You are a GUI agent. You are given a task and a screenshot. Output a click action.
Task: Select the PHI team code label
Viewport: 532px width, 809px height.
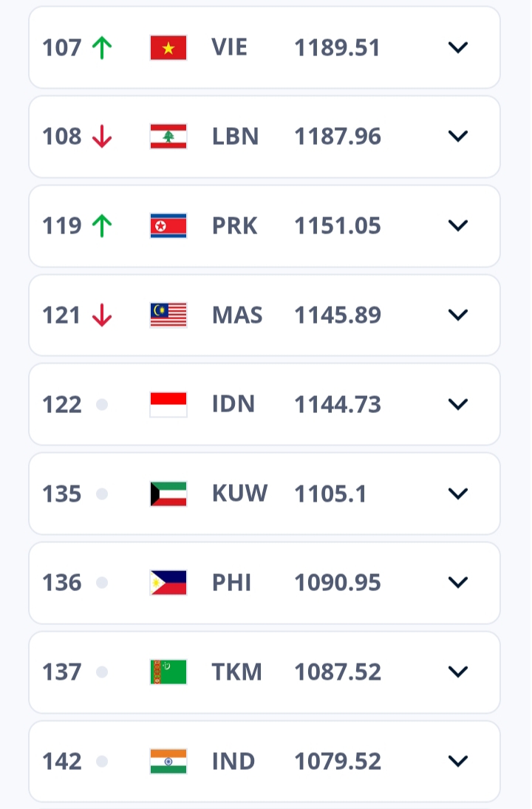click(x=232, y=583)
